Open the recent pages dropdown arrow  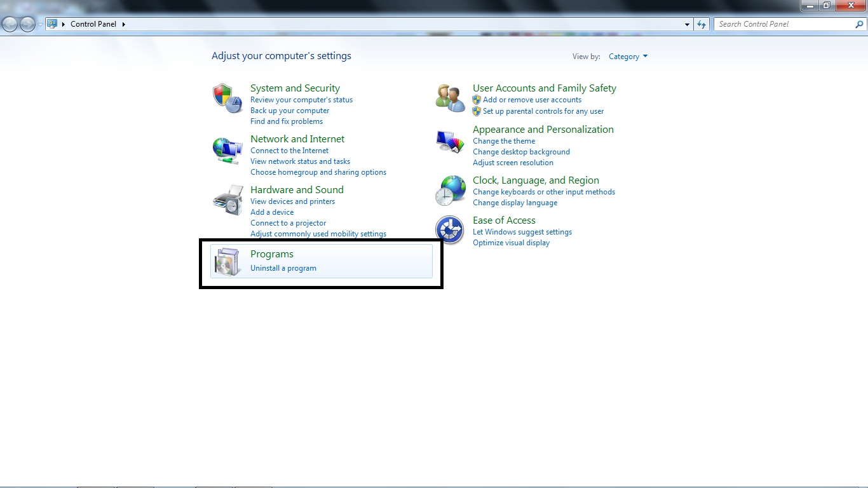pyautogui.click(x=40, y=25)
